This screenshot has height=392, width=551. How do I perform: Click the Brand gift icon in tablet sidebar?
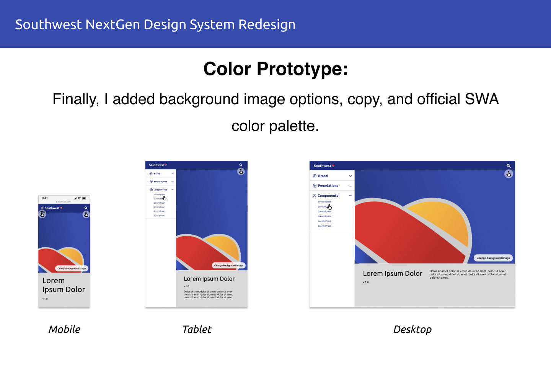pyautogui.click(x=151, y=173)
